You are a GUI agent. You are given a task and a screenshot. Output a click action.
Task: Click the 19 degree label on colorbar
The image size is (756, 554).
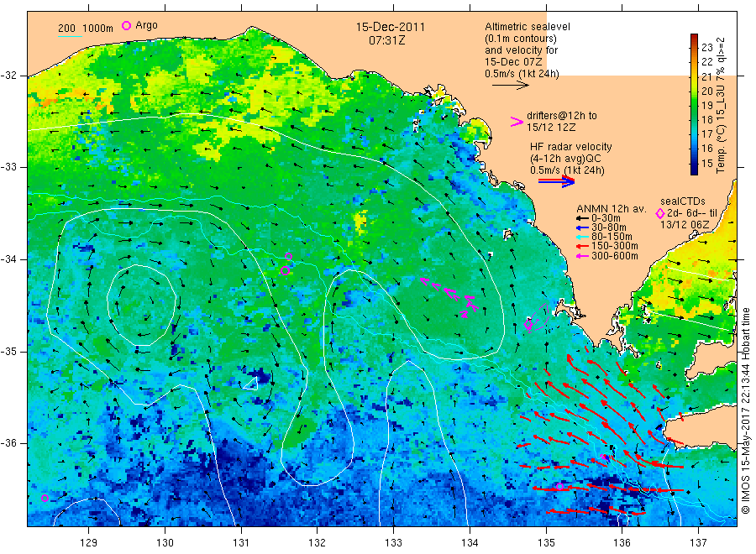click(706, 106)
